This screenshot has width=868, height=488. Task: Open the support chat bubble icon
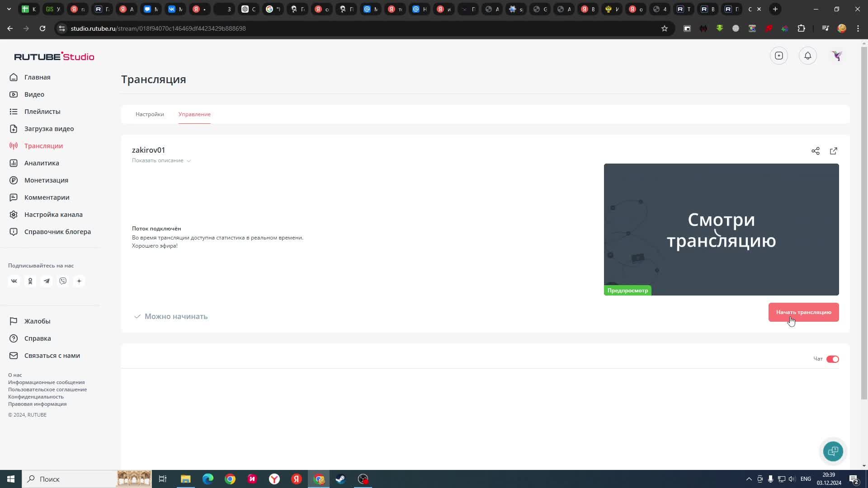point(833,451)
